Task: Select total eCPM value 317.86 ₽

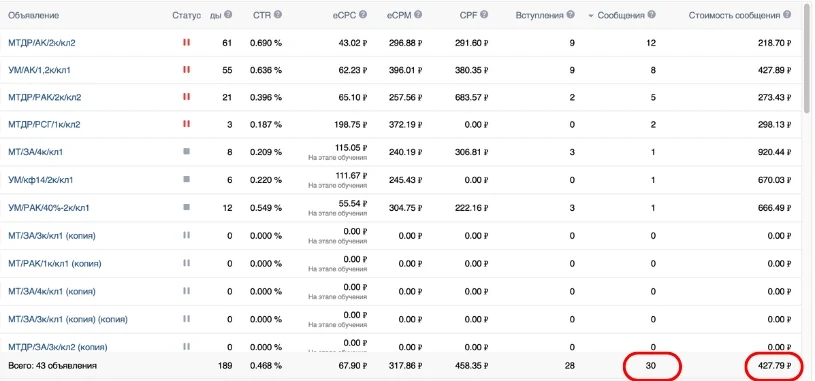Action: (405, 366)
